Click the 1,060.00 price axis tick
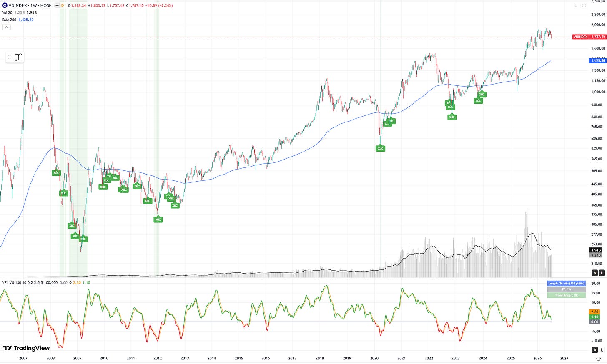 click(x=598, y=92)
